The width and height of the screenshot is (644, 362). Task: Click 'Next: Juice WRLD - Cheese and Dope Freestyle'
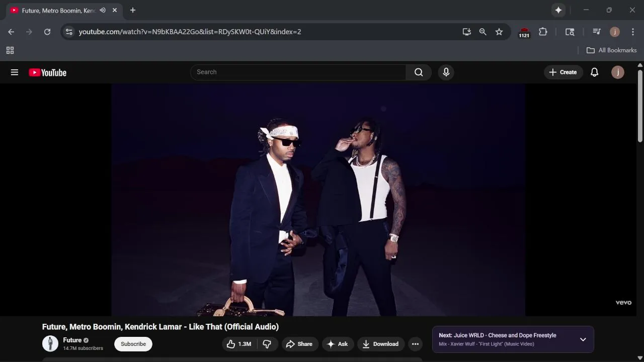click(498, 335)
